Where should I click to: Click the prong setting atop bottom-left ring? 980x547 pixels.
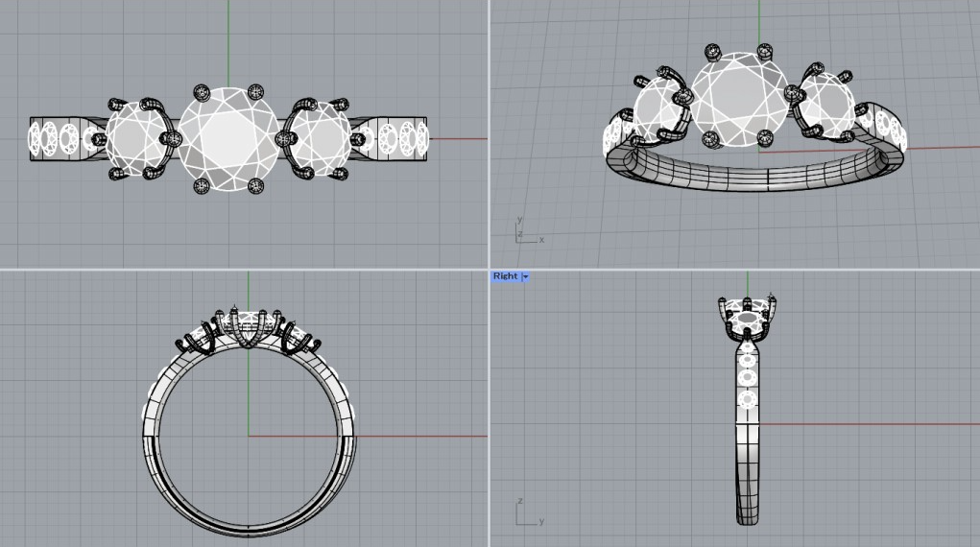point(248,327)
